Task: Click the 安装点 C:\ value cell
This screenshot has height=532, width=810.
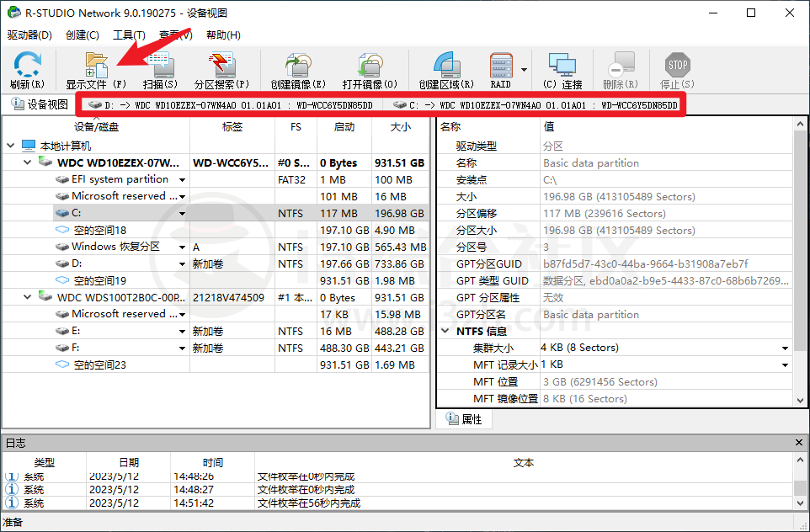Action: click(666, 180)
